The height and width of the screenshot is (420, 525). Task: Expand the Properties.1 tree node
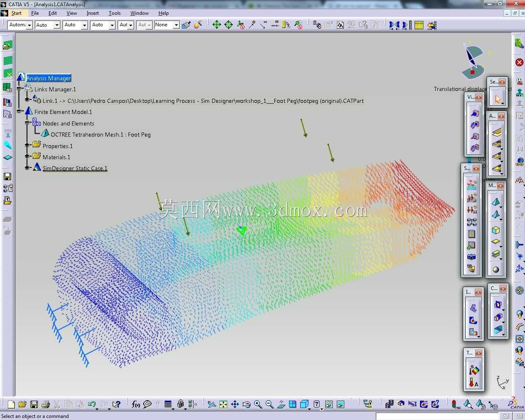pyautogui.click(x=27, y=145)
